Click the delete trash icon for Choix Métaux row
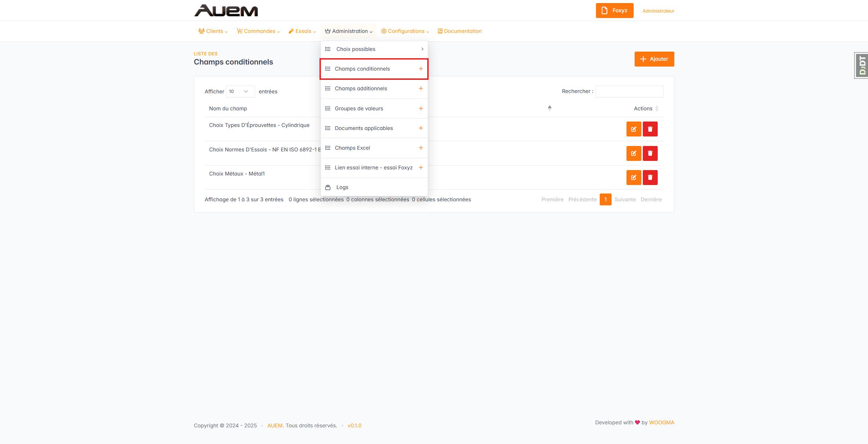Image resolution: width=868 pixels, height=444 pixels. click(650, 178)
